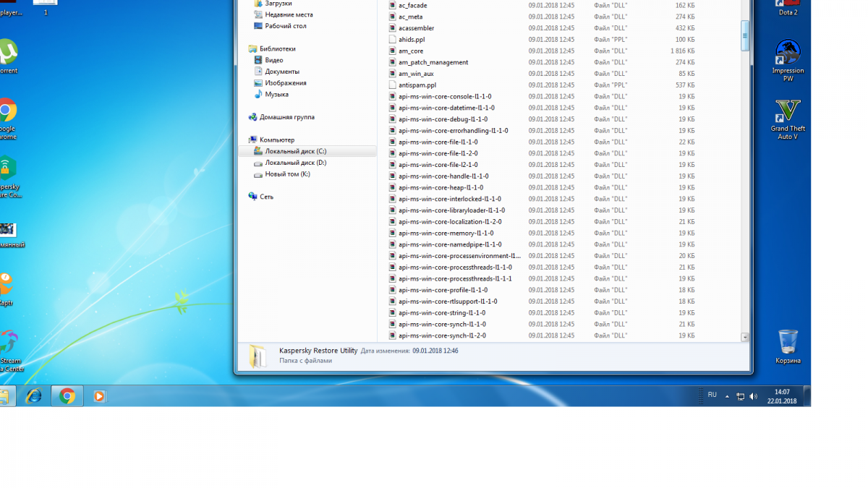868x488 pixels.
Task: Open the Dota 2 desktop shortcut
Action: coord(788,9)
